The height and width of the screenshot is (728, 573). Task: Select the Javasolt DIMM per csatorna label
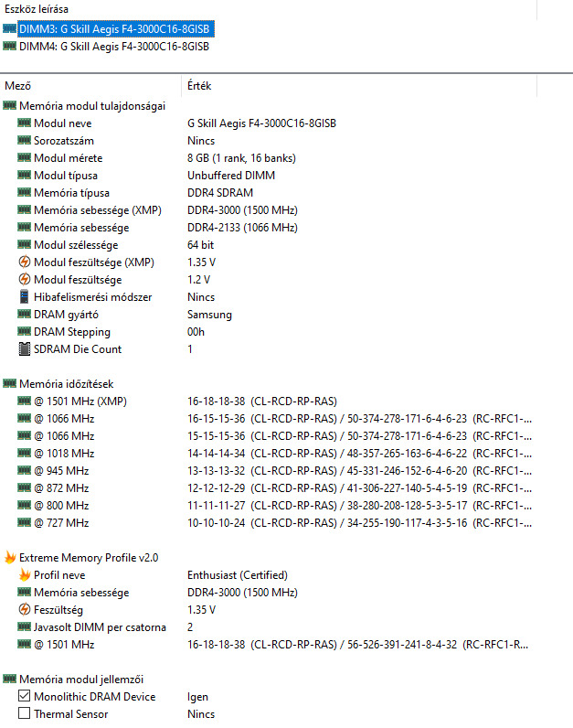coord(100,627)
